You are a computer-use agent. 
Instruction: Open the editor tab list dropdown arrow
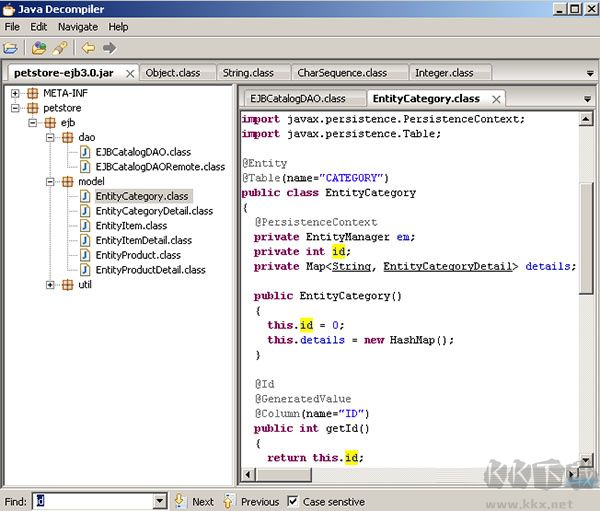click(x=587, y=100)
